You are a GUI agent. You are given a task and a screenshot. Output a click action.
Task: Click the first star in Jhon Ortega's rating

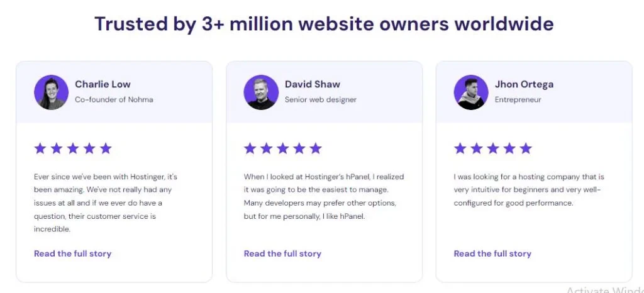pos(460,148)
